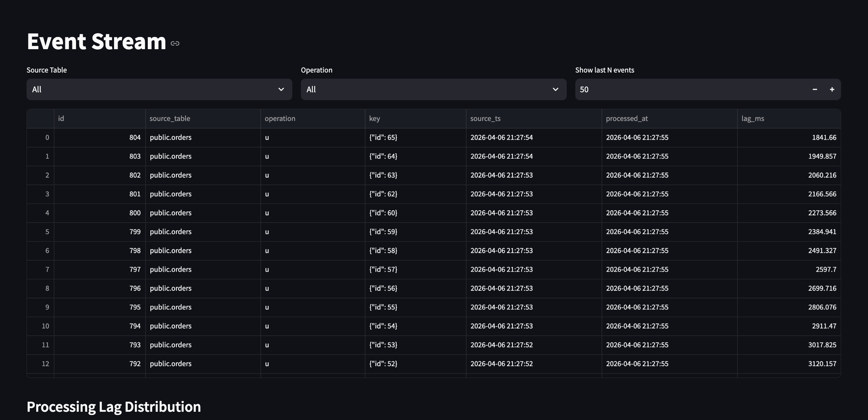The width and height of the screenshot is (868, 420).
Task: Click source_ts cell in row id 804
Action: tap(534, 137)
